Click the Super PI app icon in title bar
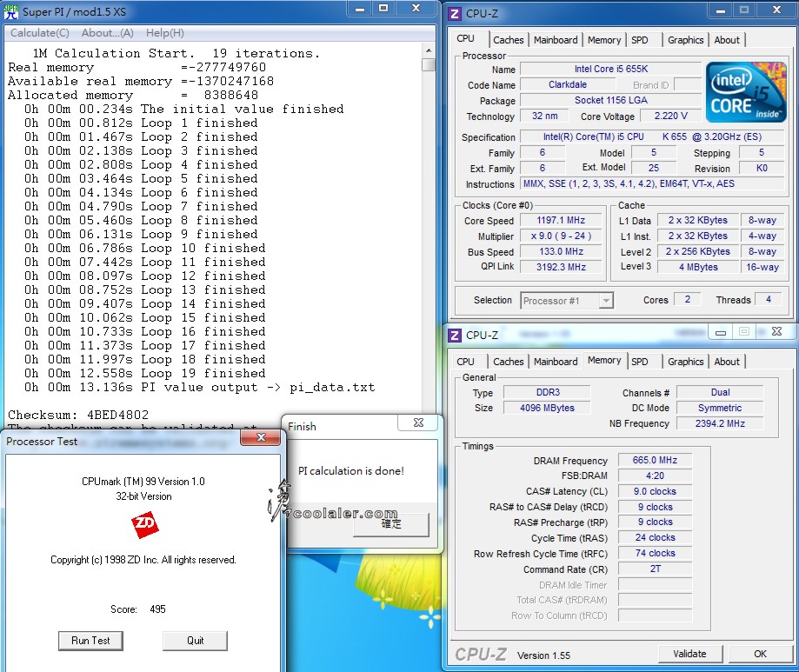The image size is (799, 672). point(10,11)
